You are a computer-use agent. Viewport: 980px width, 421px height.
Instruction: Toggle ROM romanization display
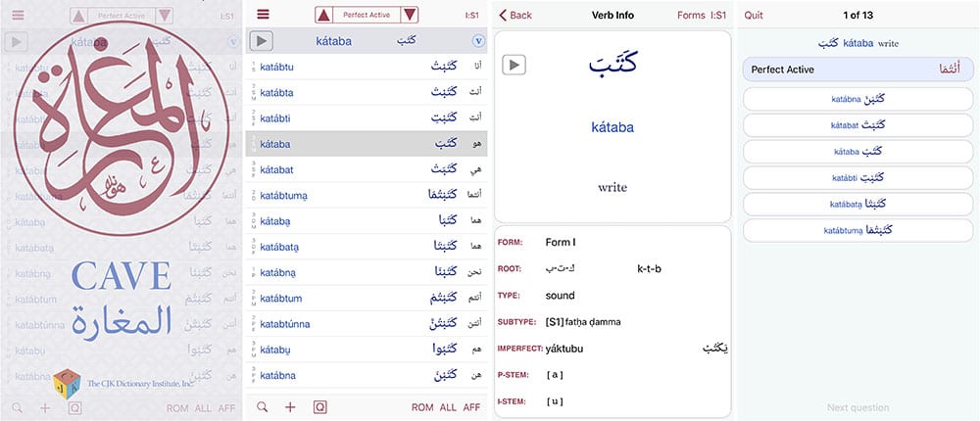(x=422, y=407)
